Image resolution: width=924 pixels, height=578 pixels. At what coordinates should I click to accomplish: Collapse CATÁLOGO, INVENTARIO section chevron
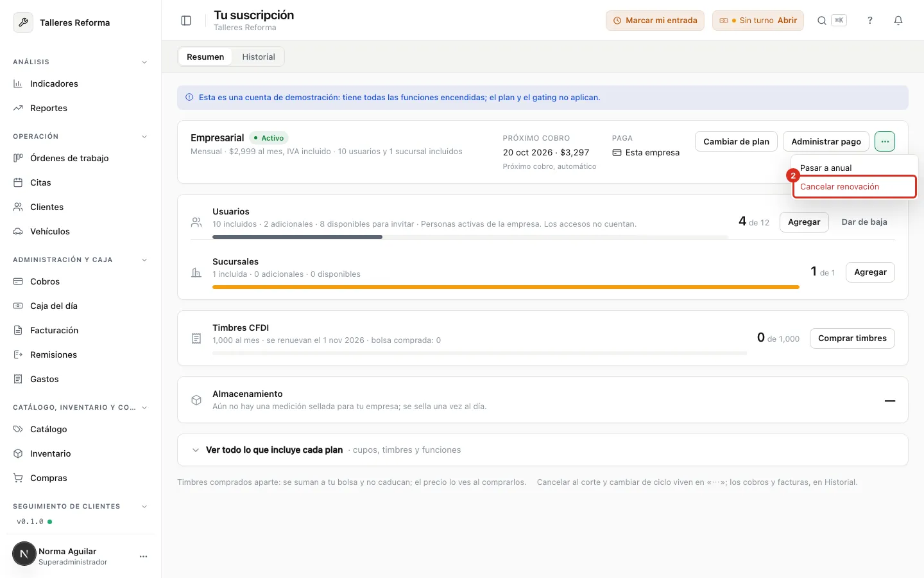[x=144, y=408]
